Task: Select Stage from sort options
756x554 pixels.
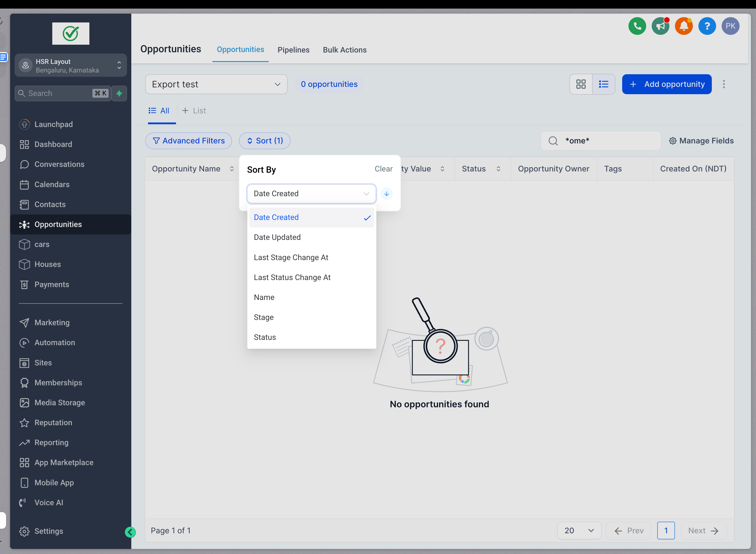Action: click(x=264, y=317)
